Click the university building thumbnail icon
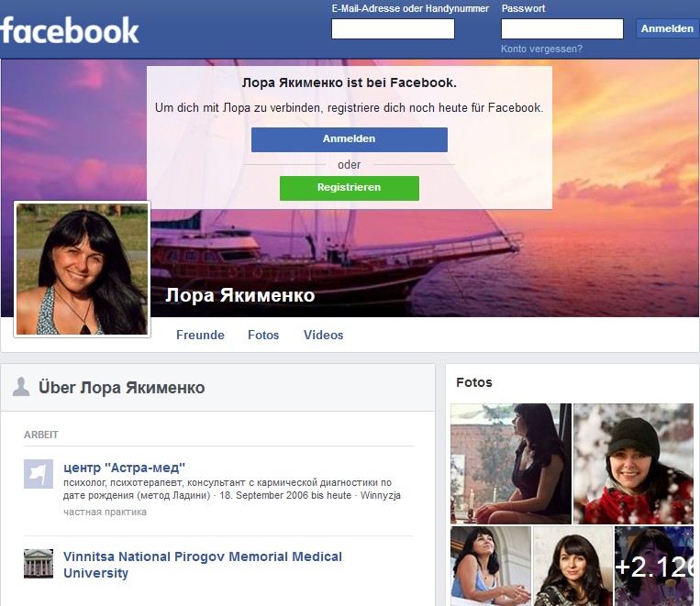Viewport: 700px width, 606px height. 39,564
